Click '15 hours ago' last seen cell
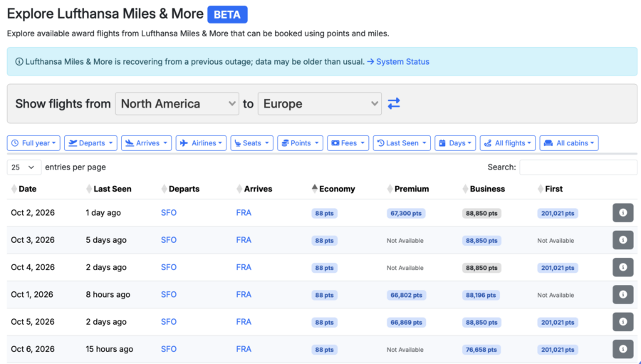 pyautogui.click(x=110, y=349)
